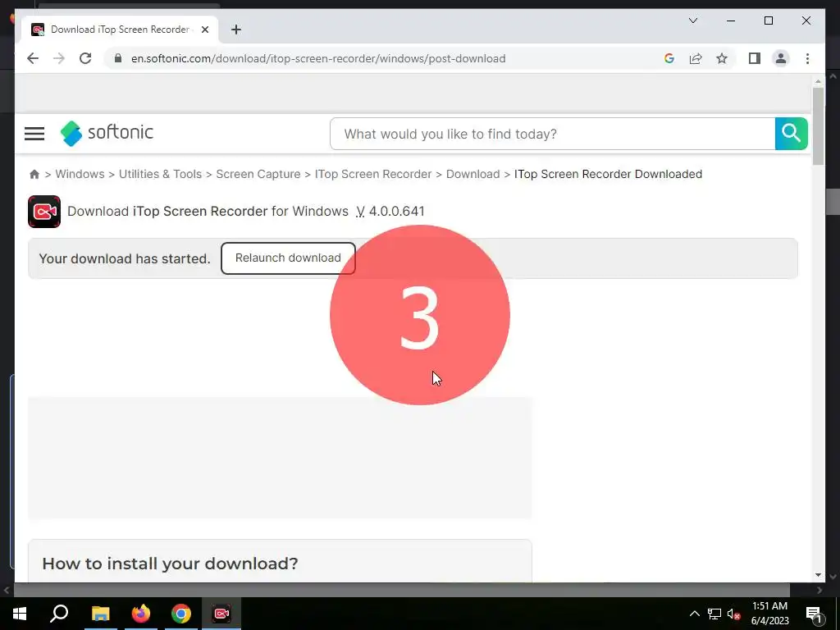Show hidden system tray icons

point(694,614)
